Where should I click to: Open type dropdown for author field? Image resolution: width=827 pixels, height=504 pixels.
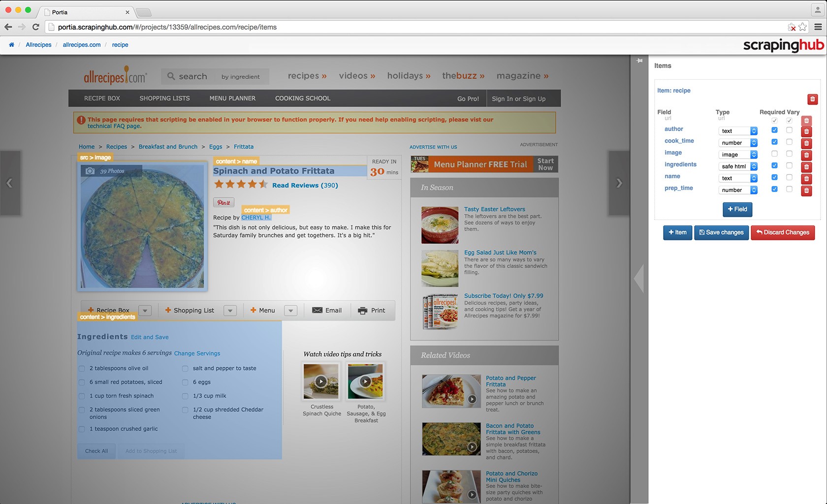pyautogui.click(x=737, y=131)
